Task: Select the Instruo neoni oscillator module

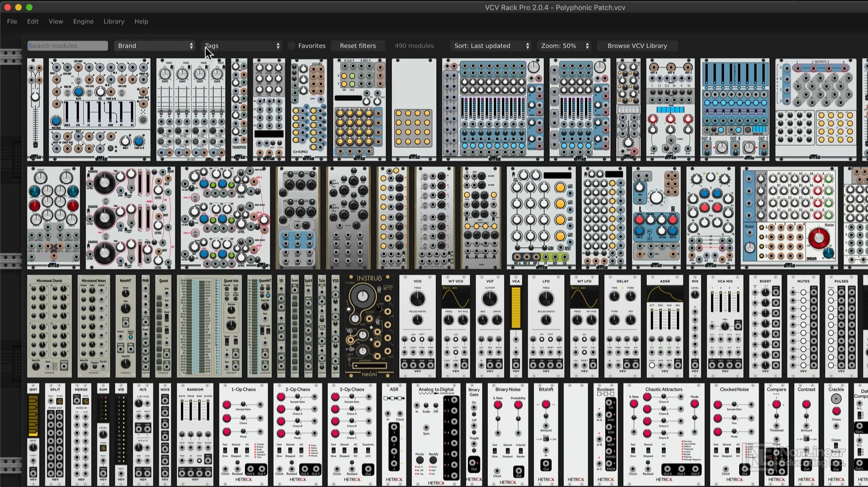Action: tap(369, 326)
